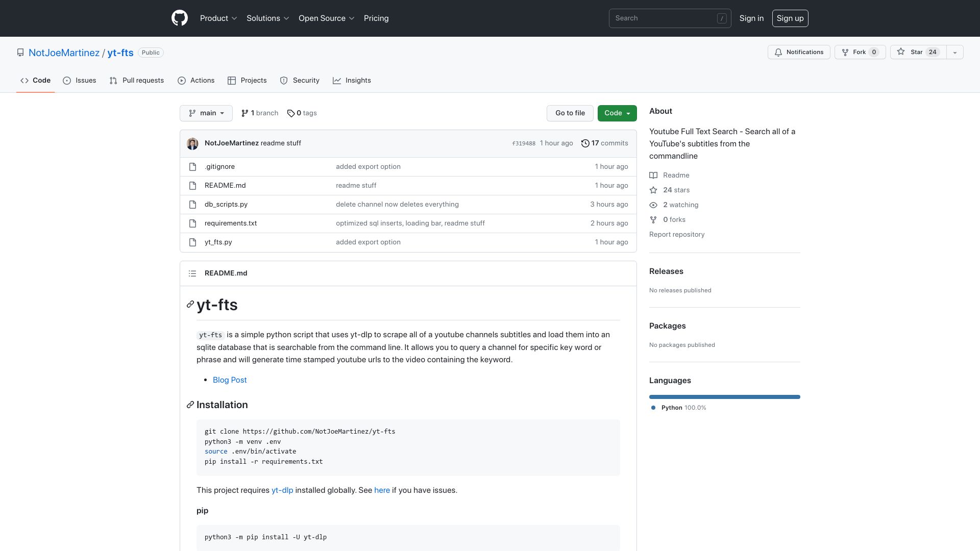Click Report repository link
This screenshot has height=551, width=980.
coord(677,235)
